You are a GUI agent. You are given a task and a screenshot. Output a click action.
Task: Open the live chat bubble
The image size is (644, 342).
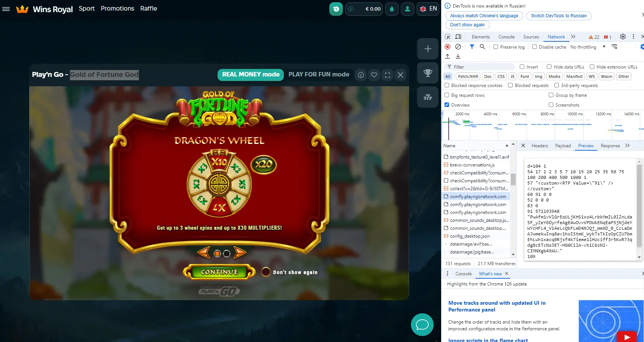click(422, 324)
